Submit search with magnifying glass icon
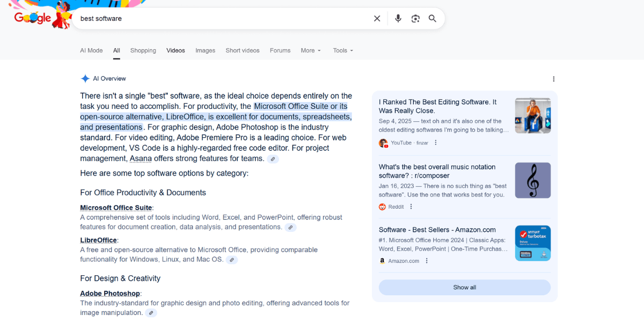The height and width of the screenshot is (322, 644). 433,18
